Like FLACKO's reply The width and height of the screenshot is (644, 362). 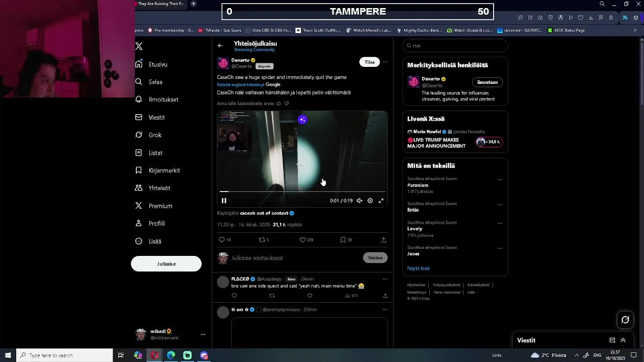(309, 296)
